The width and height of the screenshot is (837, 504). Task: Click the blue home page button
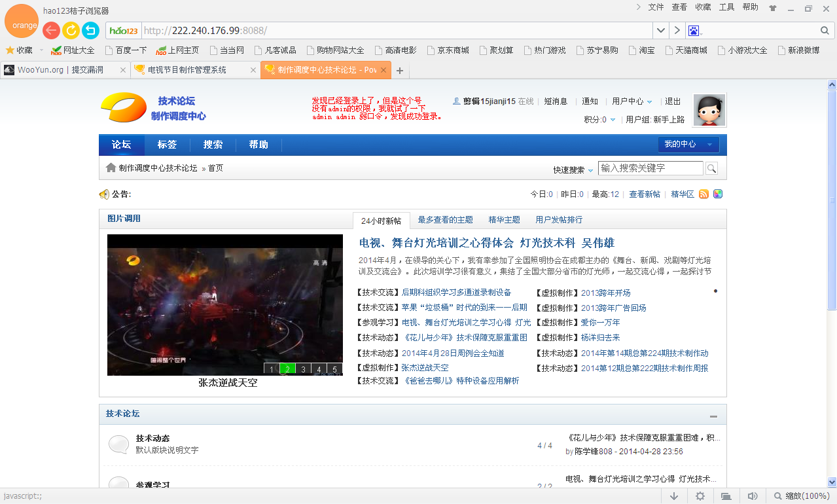90,30
